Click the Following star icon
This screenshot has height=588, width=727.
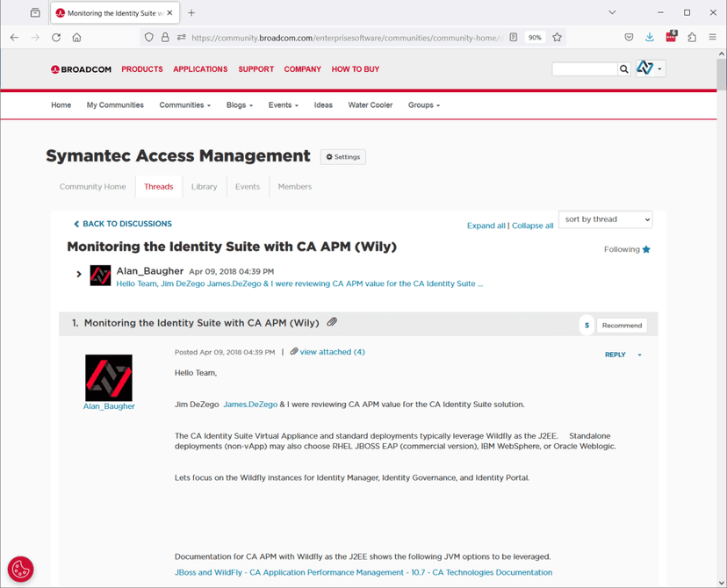(646, 249)
